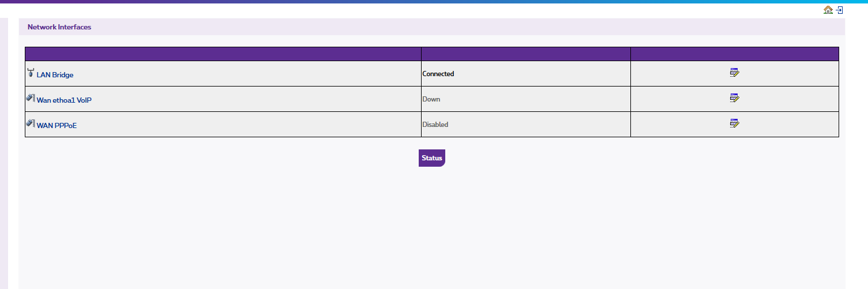This screenshot has height=289, width=868.
Task: Edit the WAN PPPoE interface settings
Action: tap(734, 123)
